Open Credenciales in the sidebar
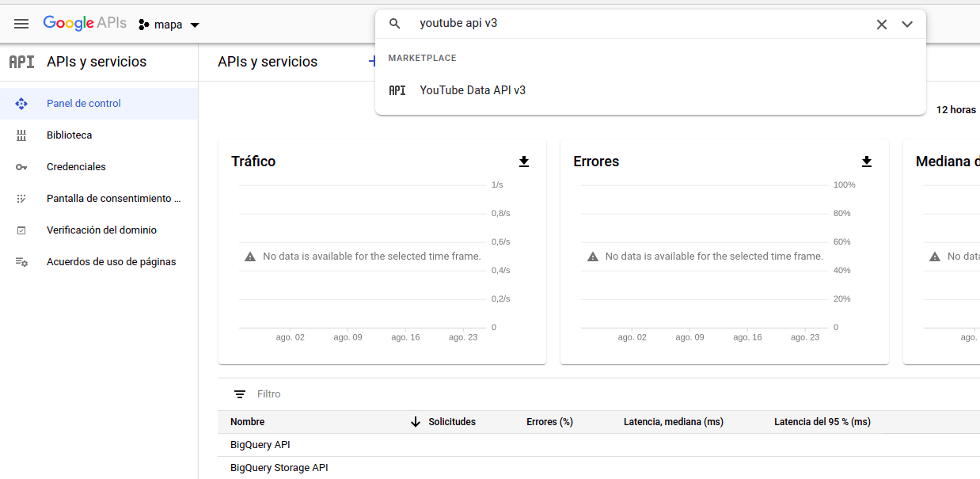This screenshot has width=980, height=479. click(x=99, y=167)
